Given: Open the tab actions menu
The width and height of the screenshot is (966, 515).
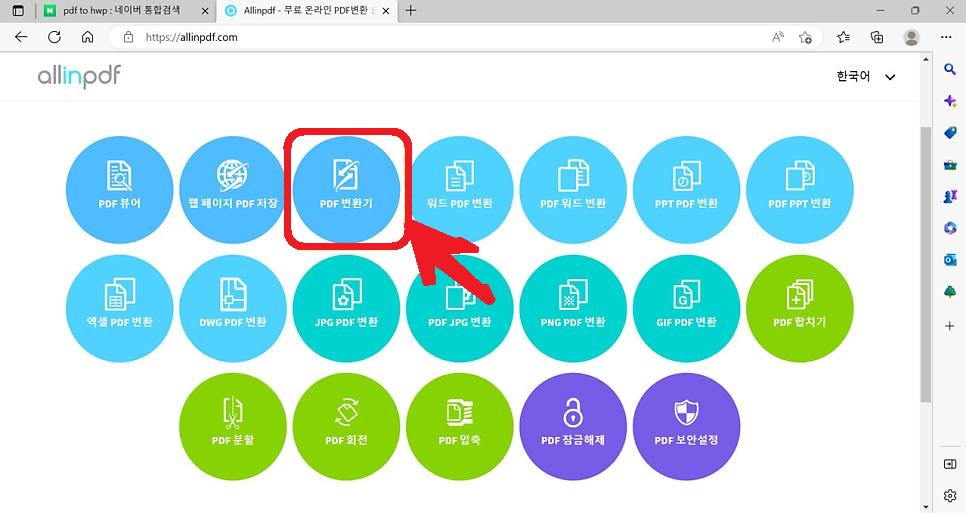Looking at the screenshot, I should [x=18, y=10].
